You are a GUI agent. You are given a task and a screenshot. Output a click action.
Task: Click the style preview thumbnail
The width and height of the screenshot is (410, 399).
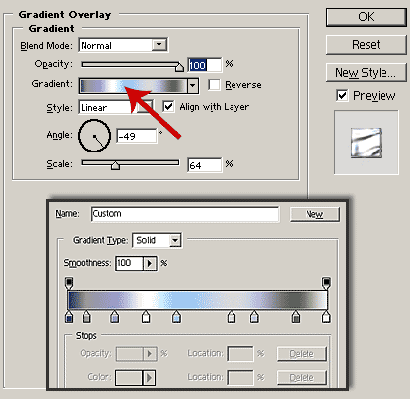366,143
